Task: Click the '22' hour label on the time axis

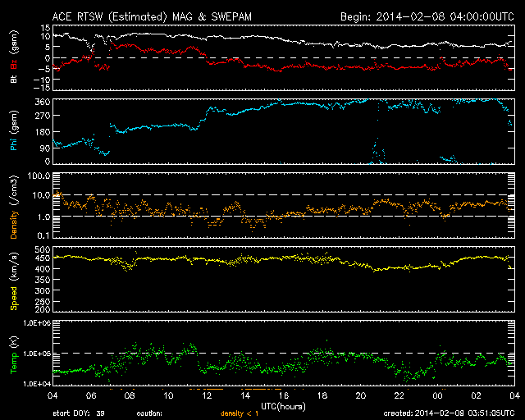Action: click(399, 396)
